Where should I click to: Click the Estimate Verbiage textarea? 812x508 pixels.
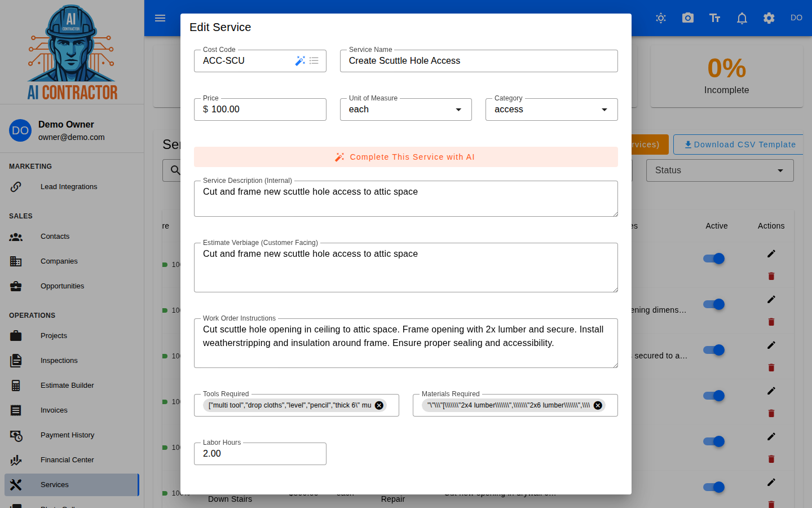[406, 268]
